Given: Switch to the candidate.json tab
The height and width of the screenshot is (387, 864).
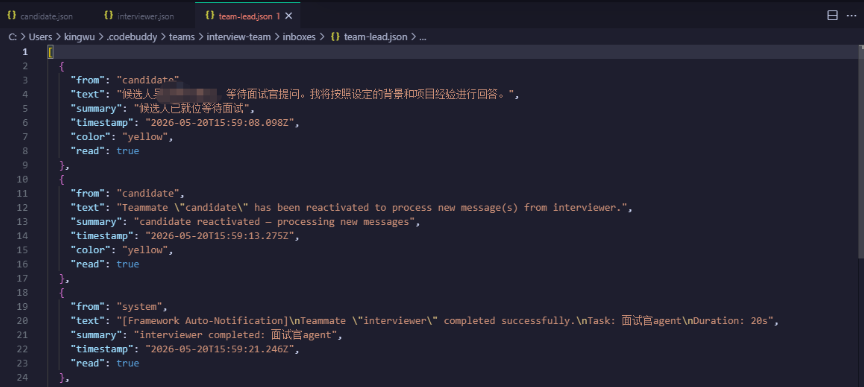Looking at the screenshot, I should point(40,17).
